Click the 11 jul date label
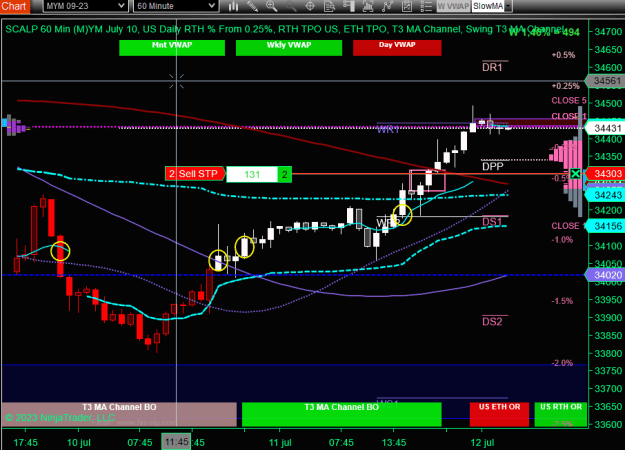This screenshot has height=450, width=625. coord(280,443)
